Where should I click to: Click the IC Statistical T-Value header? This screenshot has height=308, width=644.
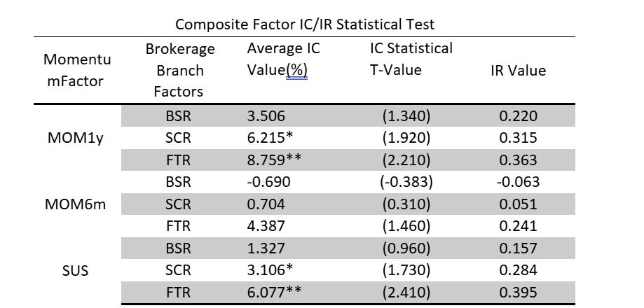click(x=411, y=60)
